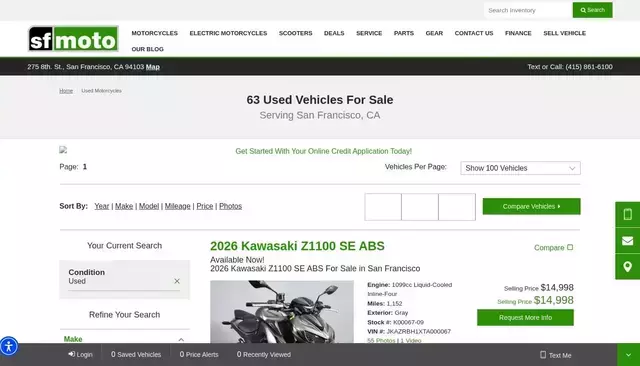
Task: Open the accessibility options icon
Action: (9, 346)
